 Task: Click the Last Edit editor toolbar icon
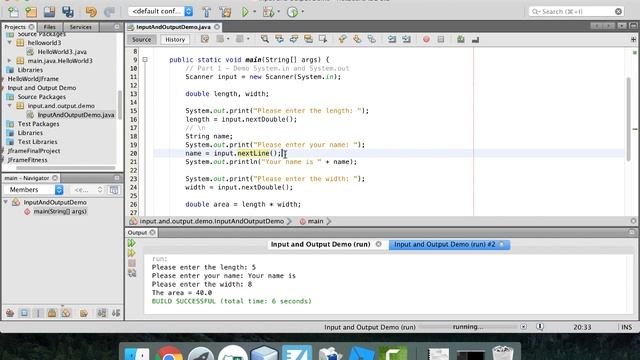click(x=205, y=39)
